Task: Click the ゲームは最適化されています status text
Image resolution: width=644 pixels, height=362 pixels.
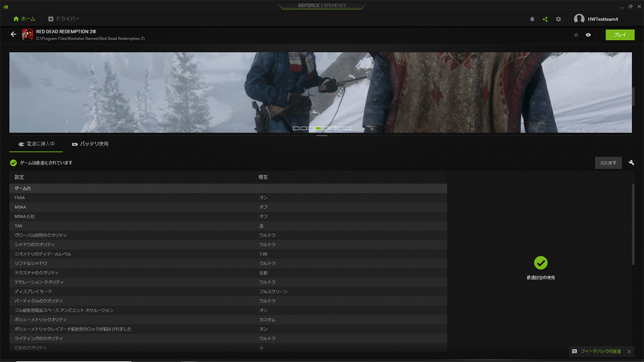Action: coord(46,163)
